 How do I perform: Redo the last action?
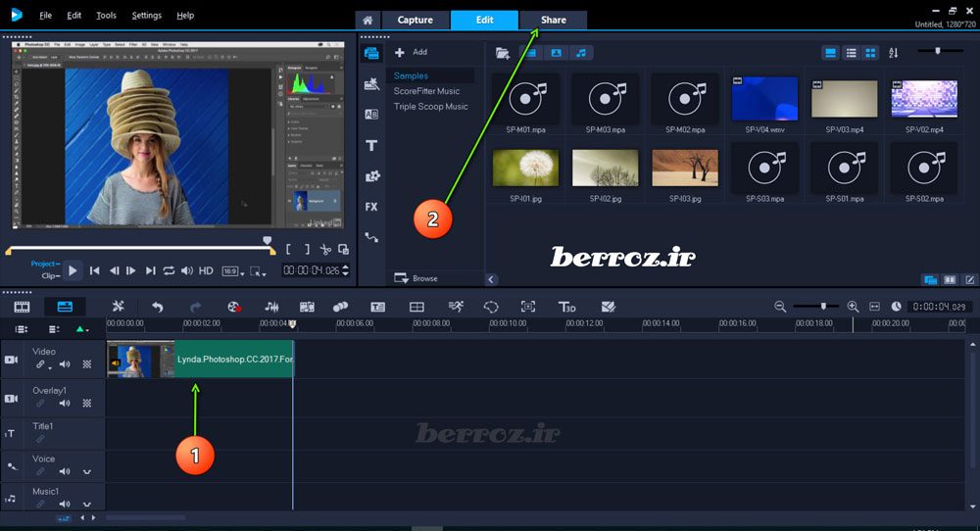(196, 307)
